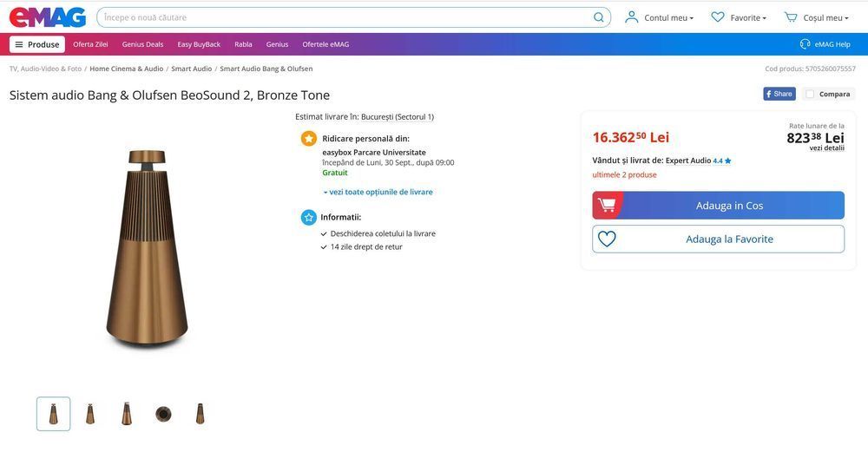The image size is (868, 459).
Task: Click the shopping cart icon in header
Action: (x=791, y=17)
